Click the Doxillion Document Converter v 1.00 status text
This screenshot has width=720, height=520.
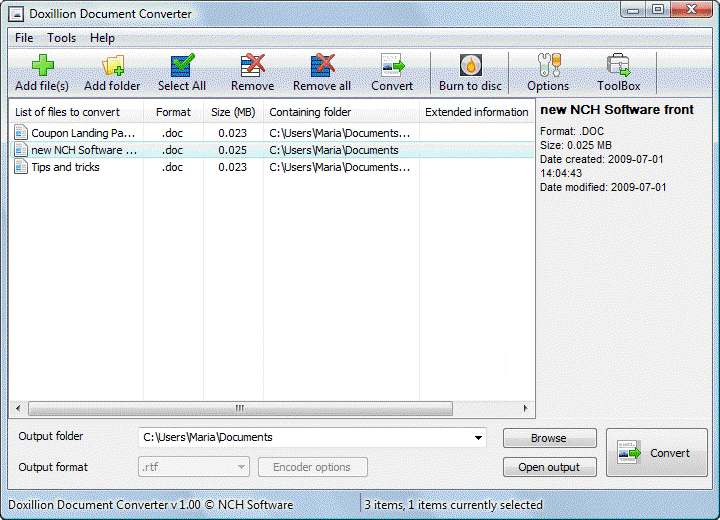pos(151,505)
